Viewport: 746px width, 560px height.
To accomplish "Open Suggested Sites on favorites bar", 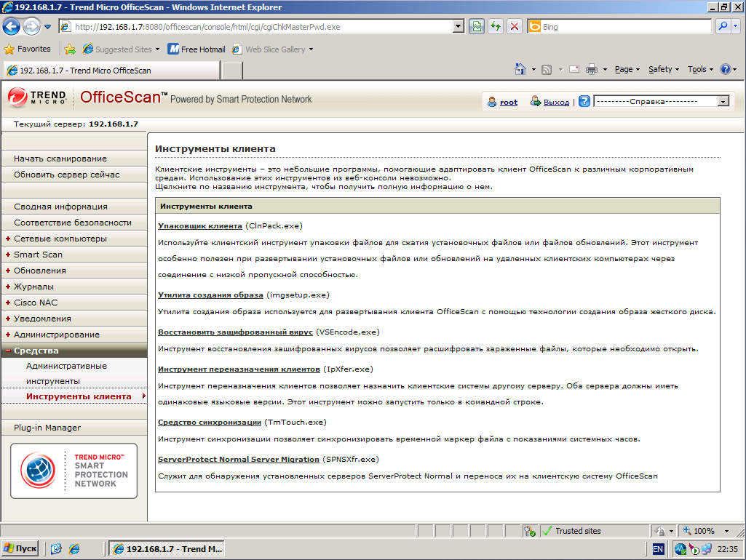I will 121,49.
